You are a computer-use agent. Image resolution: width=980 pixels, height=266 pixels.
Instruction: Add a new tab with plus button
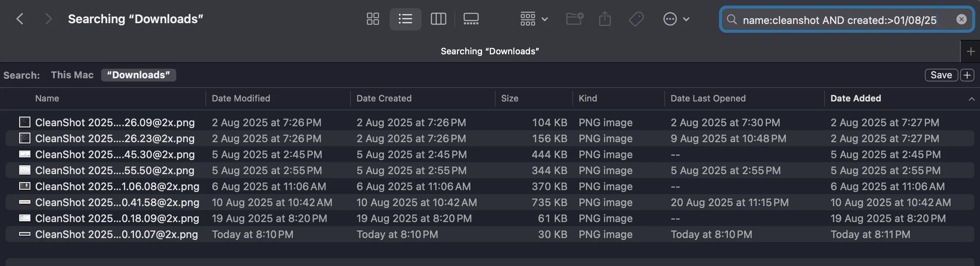[x=970, y=51]
